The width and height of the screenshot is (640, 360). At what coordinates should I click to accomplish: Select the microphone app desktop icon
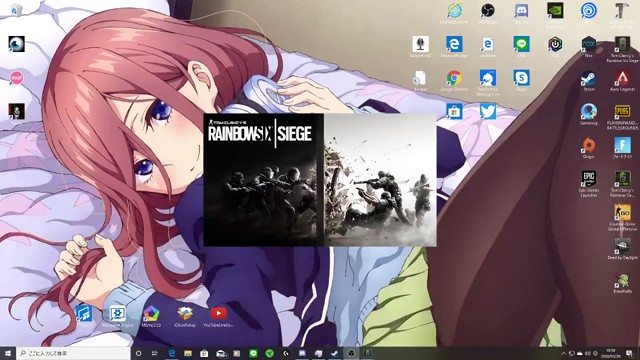coord(420,44)
